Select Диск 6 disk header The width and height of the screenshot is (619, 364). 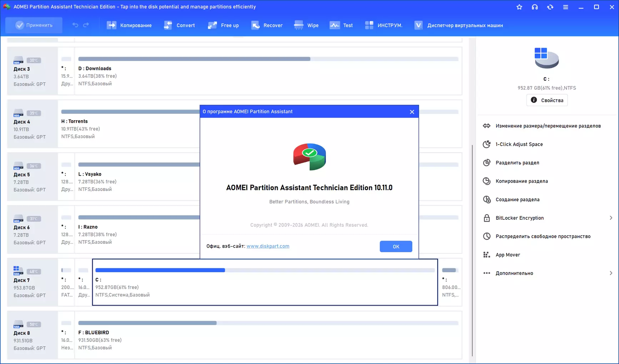[x=32, y=229]
